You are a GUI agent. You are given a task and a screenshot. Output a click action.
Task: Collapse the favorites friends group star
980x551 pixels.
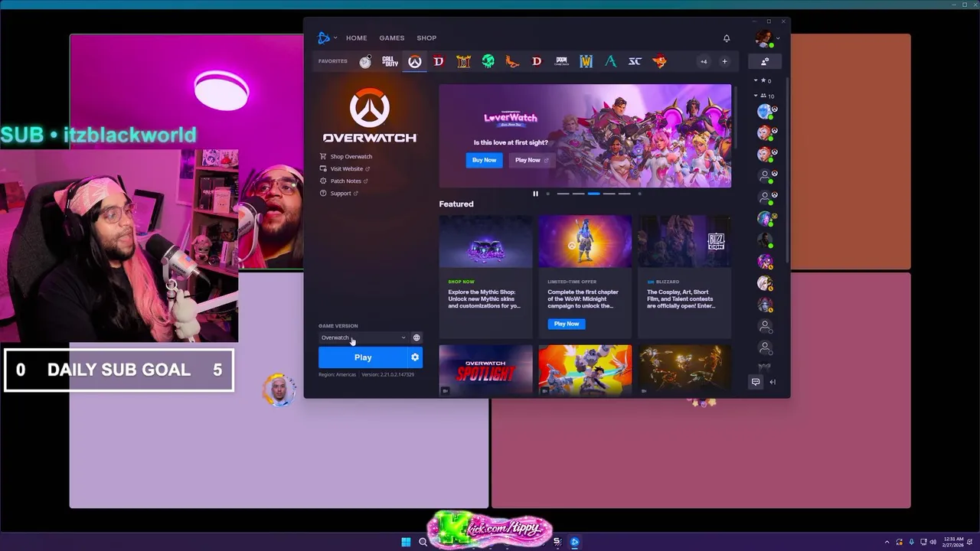tap(763, 80)
